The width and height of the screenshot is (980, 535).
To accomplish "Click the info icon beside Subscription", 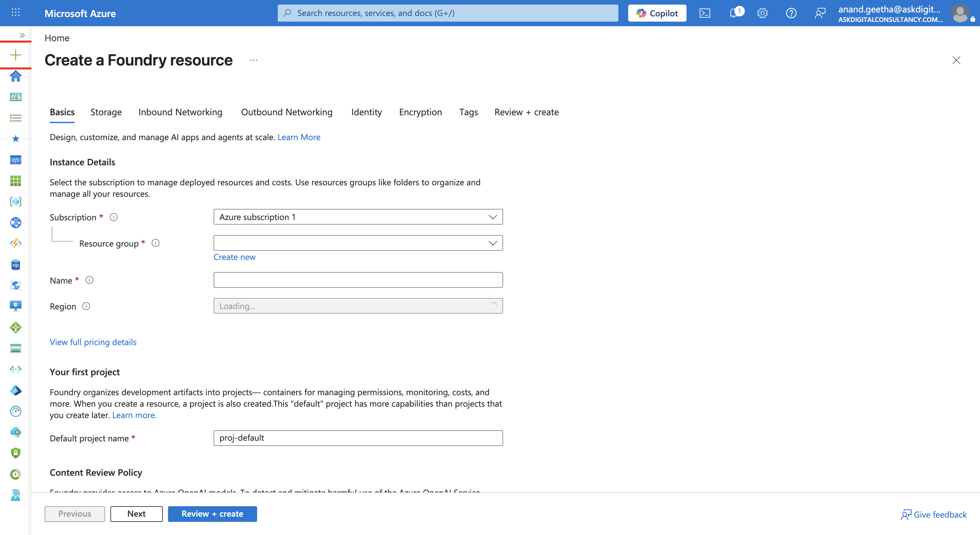I will click(113, 217).
